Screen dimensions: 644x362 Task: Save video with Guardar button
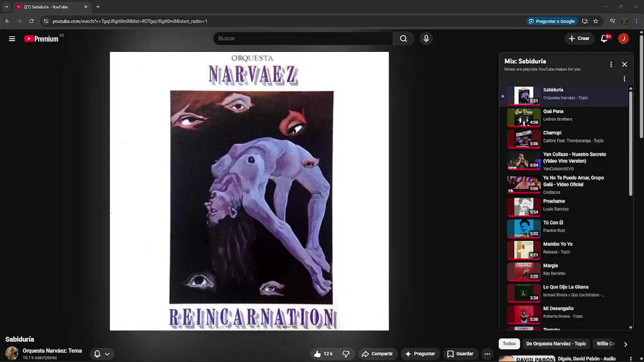coord(460,354)
